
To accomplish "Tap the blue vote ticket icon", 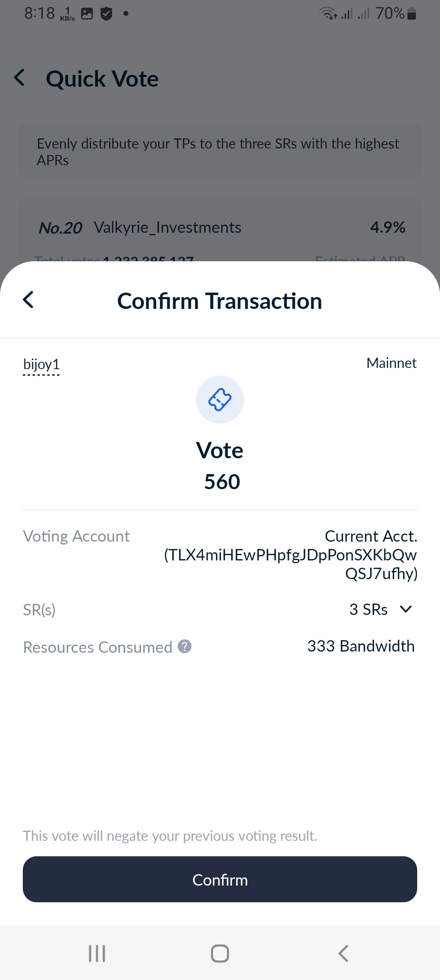I will (220, 400).
